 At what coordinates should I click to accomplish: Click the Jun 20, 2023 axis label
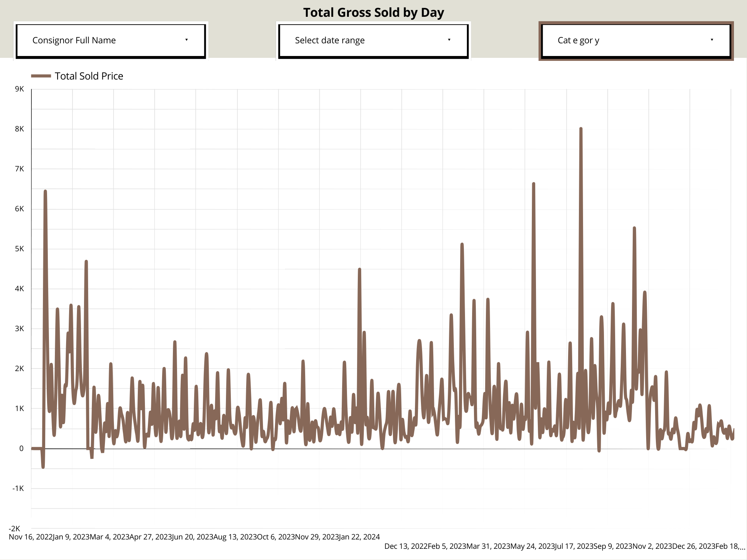(192, 537)
